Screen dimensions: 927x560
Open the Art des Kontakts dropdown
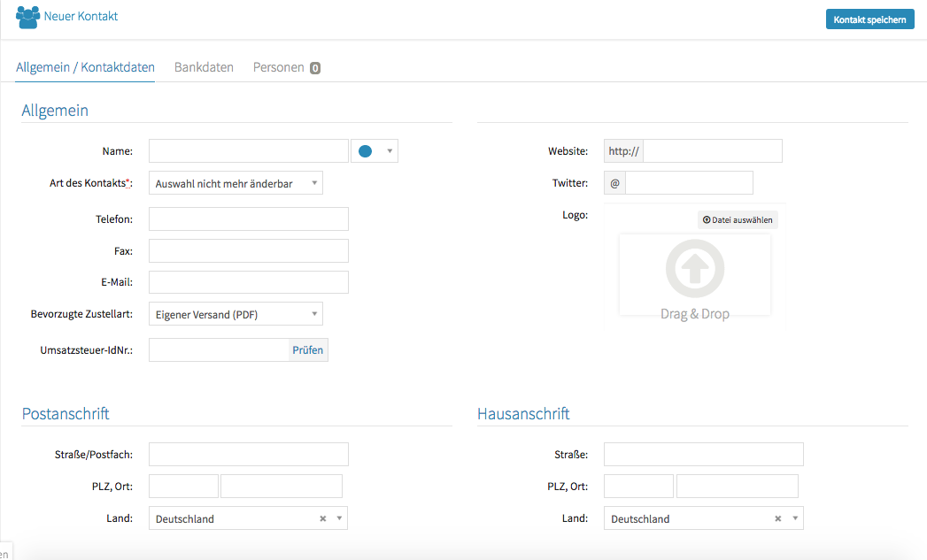pyautogui.click(x=236, y=183)
